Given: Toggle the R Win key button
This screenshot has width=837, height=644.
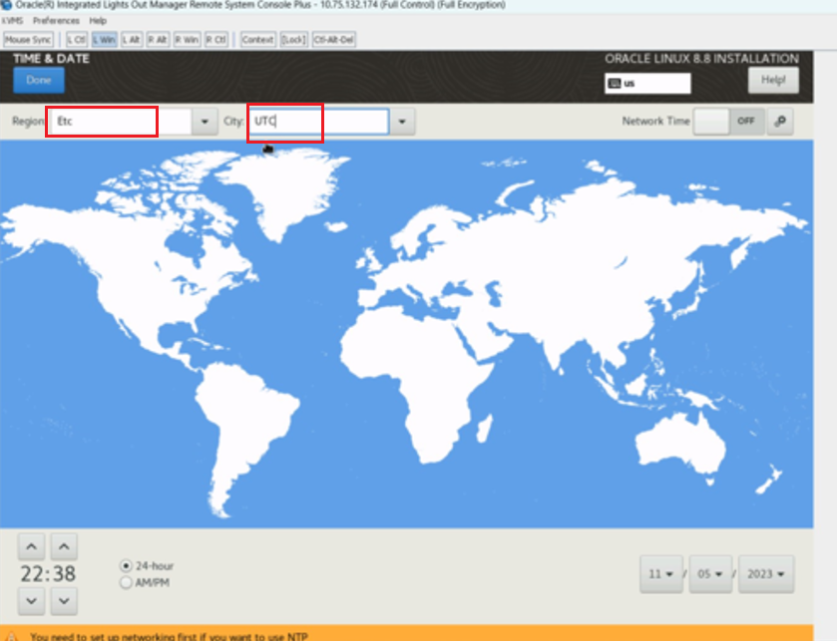Looking at the screenshot, I should point(187,40).
